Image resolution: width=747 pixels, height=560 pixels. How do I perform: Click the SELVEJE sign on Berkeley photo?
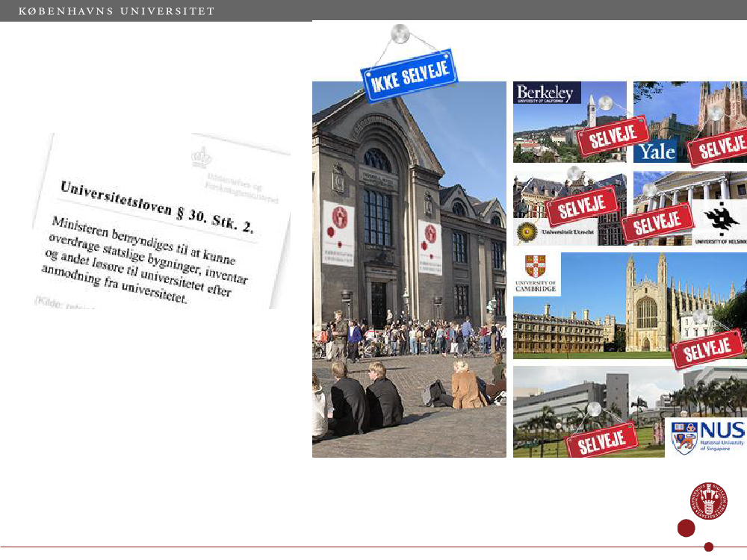(x=613, y=136)
